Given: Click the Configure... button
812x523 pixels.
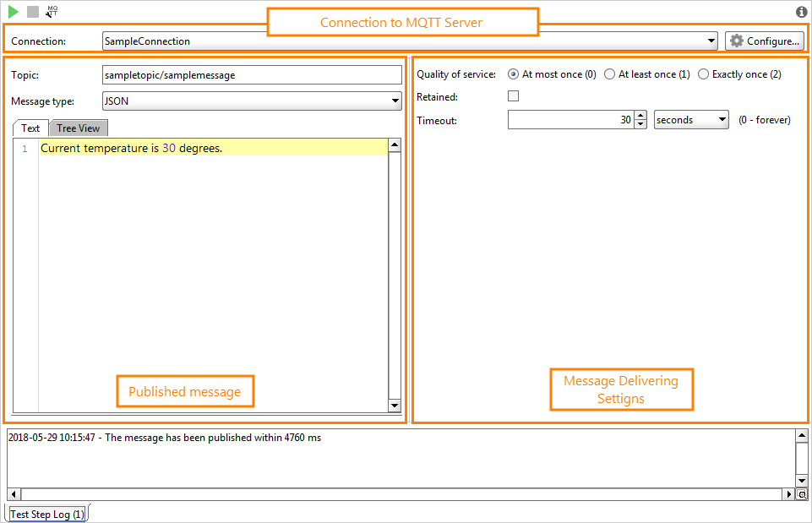Looking at the screenshot, I should tap(765, 41).
